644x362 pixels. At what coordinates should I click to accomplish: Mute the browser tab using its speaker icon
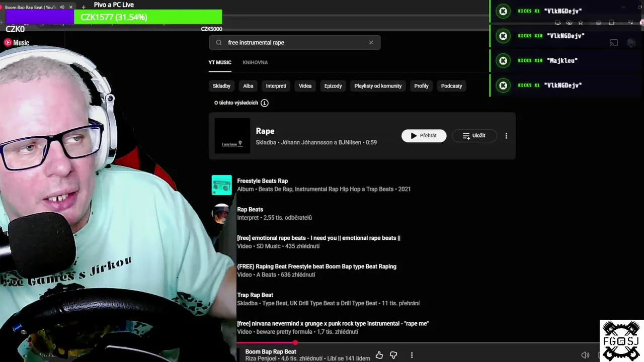[x=62, y=7]
